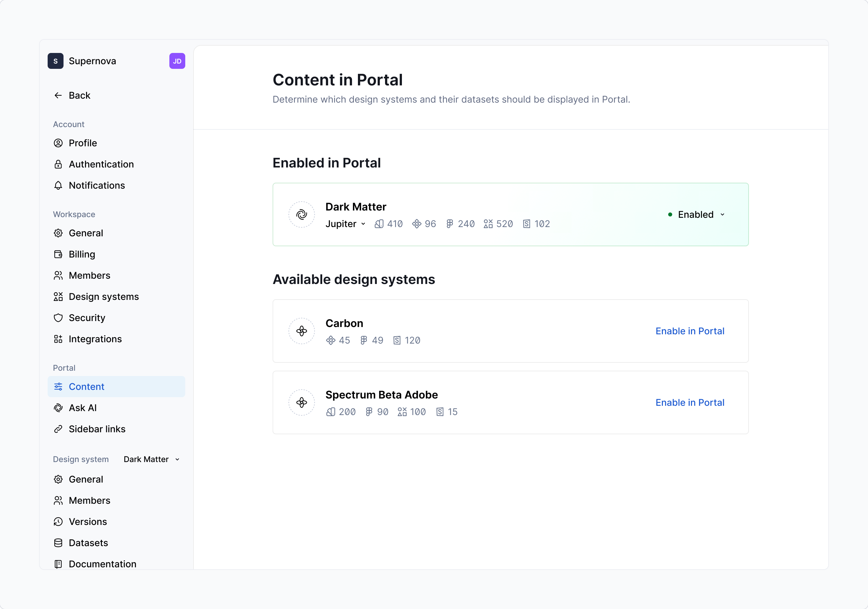Open the Dark Matter design system selector
This screenshot has width=868, height=609.
pyautogui.click(x=151, y=459)
